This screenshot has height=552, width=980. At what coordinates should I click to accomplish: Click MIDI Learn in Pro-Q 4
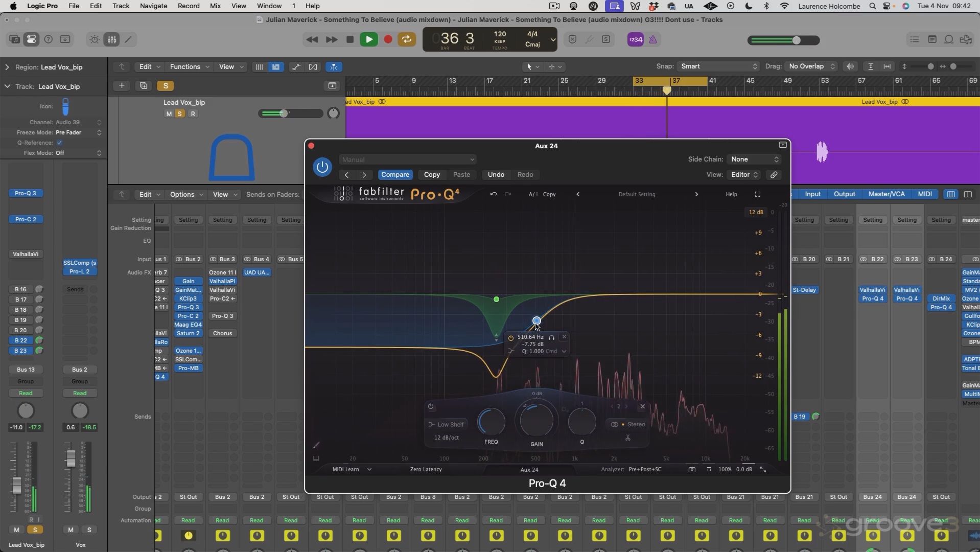(346, 470)
